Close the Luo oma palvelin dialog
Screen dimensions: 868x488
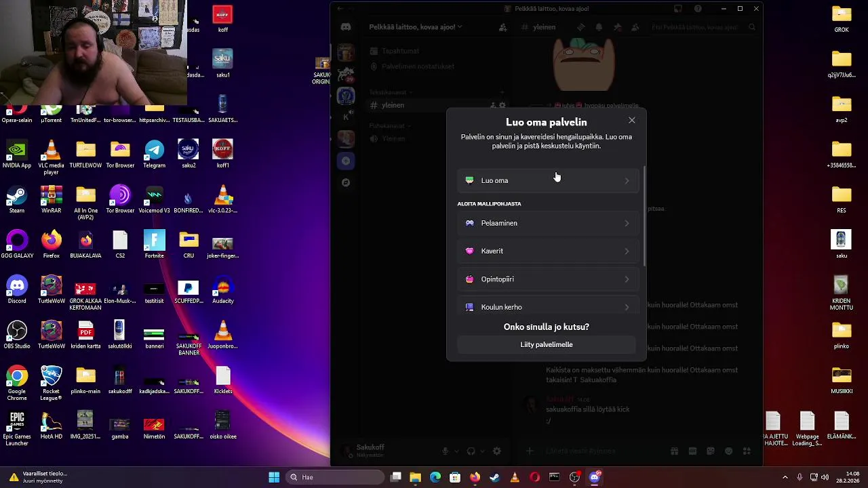point(631,121)
